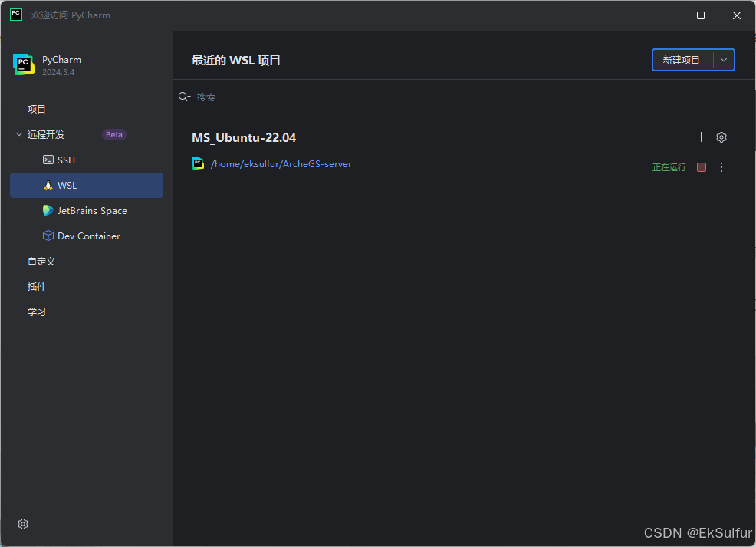Screen dimensions: 756x547
Task: Click the PyCharm title bar app icon
Action: tap(16, 15)
